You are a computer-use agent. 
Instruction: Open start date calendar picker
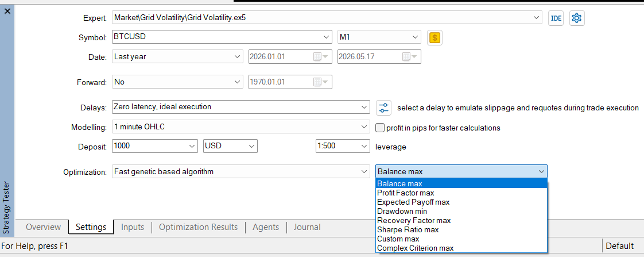[x=321, y=57]
